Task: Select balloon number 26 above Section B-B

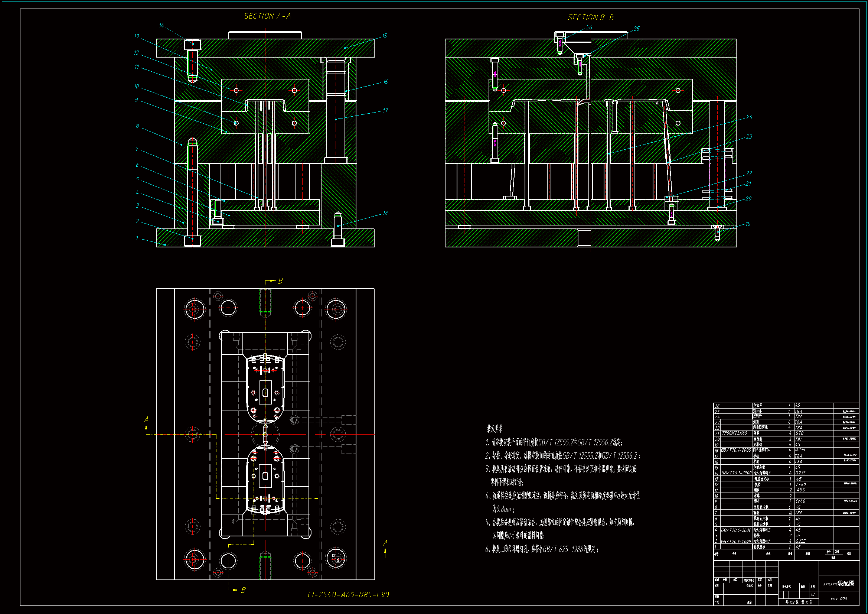Action: [x=589, y=27]
